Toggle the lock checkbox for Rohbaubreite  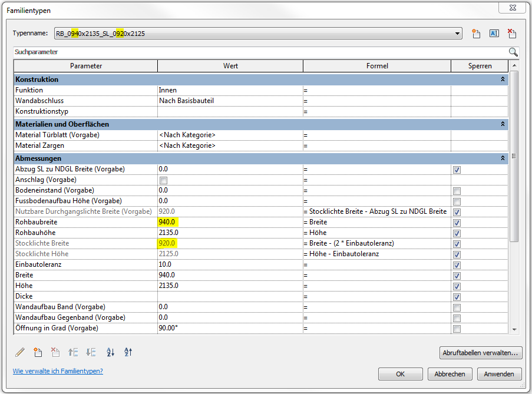point(457,223)
